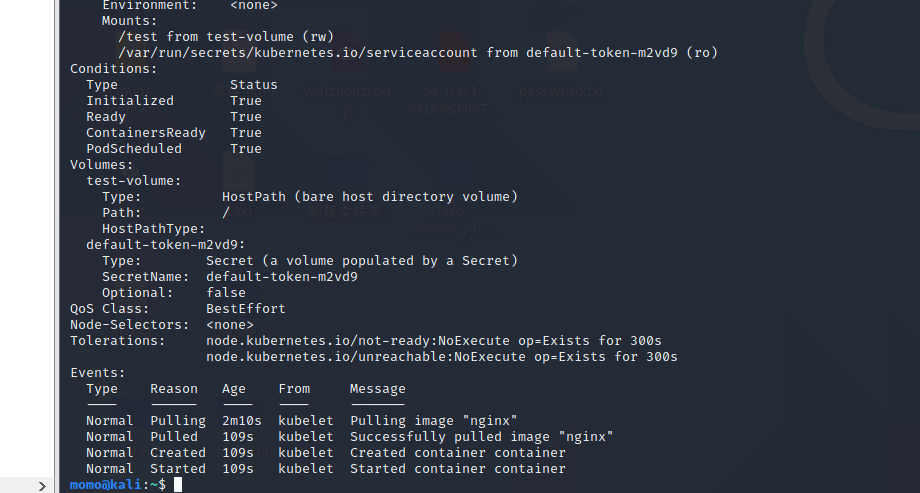The image size is (920, 493).
Task: Click the not-ready:NoExecute toleration line
Action: click(433, 341)
